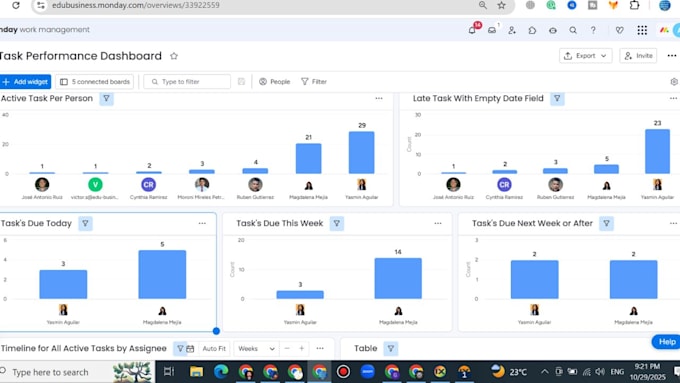The height and width of the screenshot is (383, 680).
Task: Open filter on Late Task With Empty Date Field
Action: click(x=557, y=98)
